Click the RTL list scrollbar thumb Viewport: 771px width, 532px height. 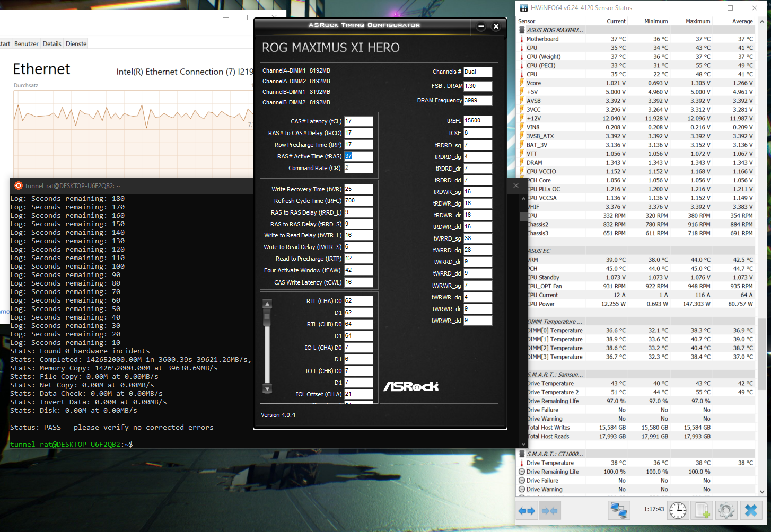pos(267,317)
